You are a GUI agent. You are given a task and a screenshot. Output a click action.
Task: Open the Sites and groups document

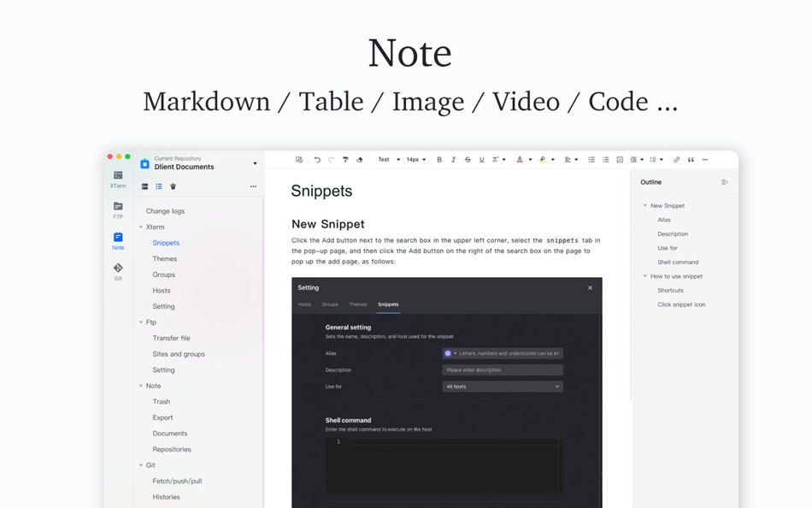[x=179, y=354]
